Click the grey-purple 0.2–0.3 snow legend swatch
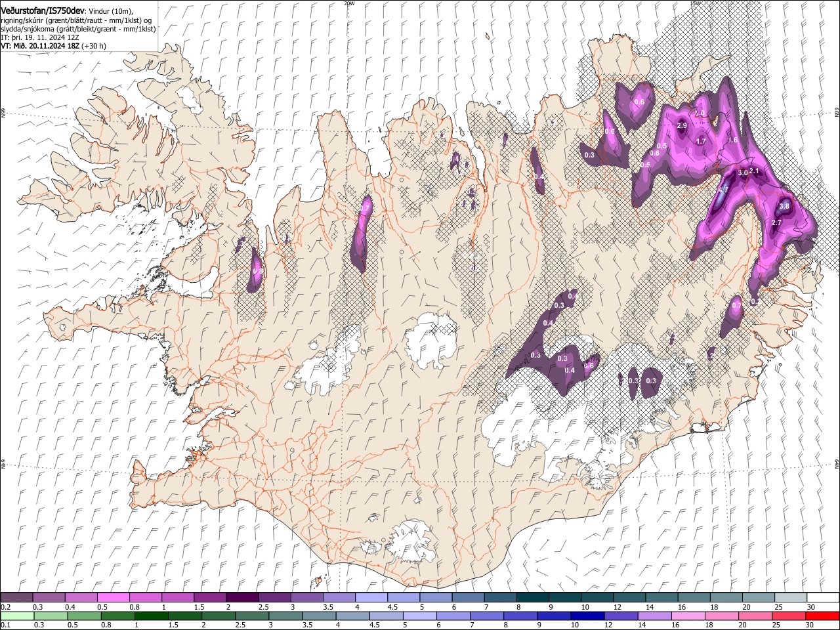This screenshot has width=840, height=630. pos(16,598)
